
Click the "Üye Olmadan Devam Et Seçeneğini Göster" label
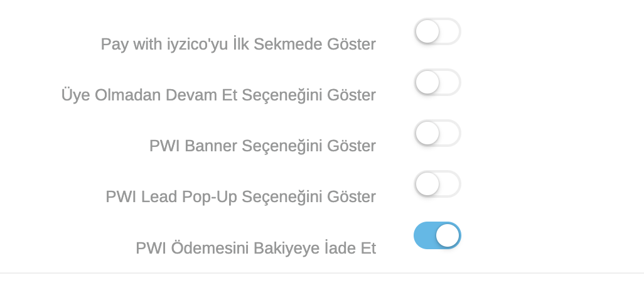pos(218,95)
